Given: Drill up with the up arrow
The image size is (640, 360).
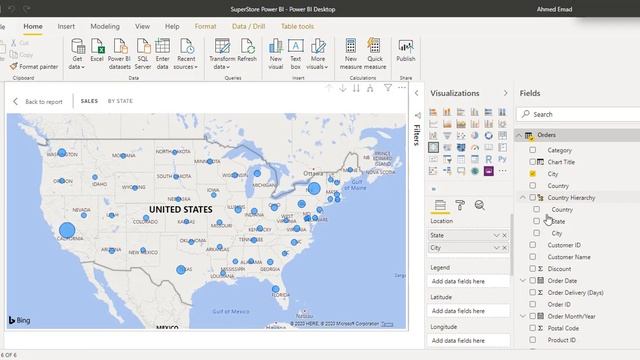Looking at the screenshot, I should (329, 88).
